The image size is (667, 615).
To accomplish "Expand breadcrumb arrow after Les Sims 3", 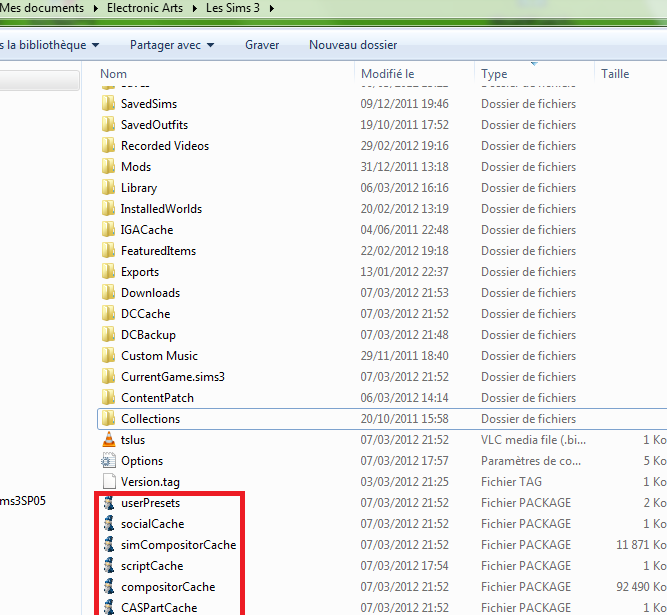I will 271,8.
